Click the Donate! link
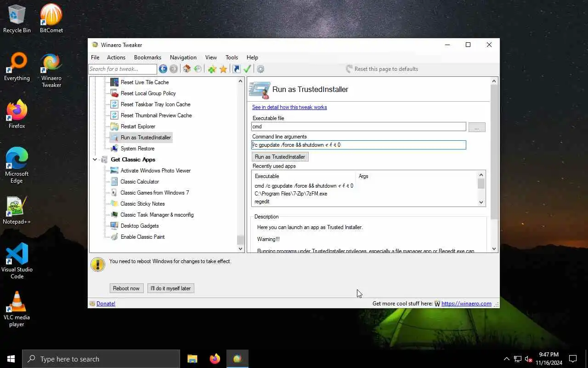 106,304
